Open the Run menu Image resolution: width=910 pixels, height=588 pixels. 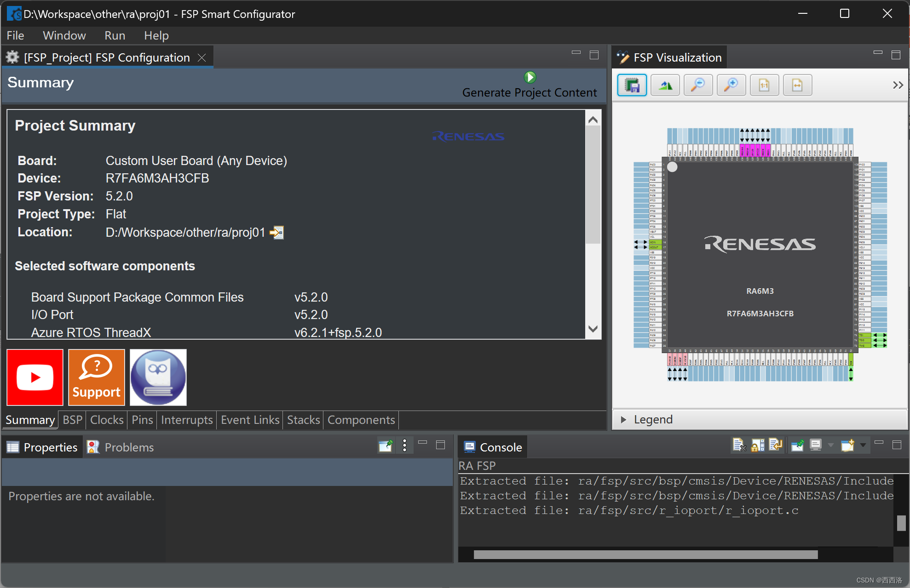pos(115,35)
